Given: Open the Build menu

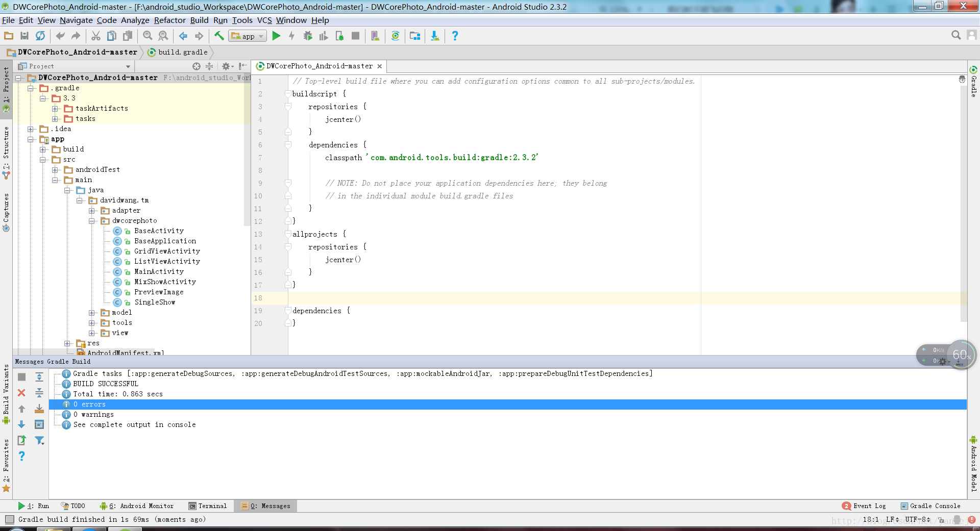Looking at the screenshot, I should pyautogui.click(x=199, y=20).
